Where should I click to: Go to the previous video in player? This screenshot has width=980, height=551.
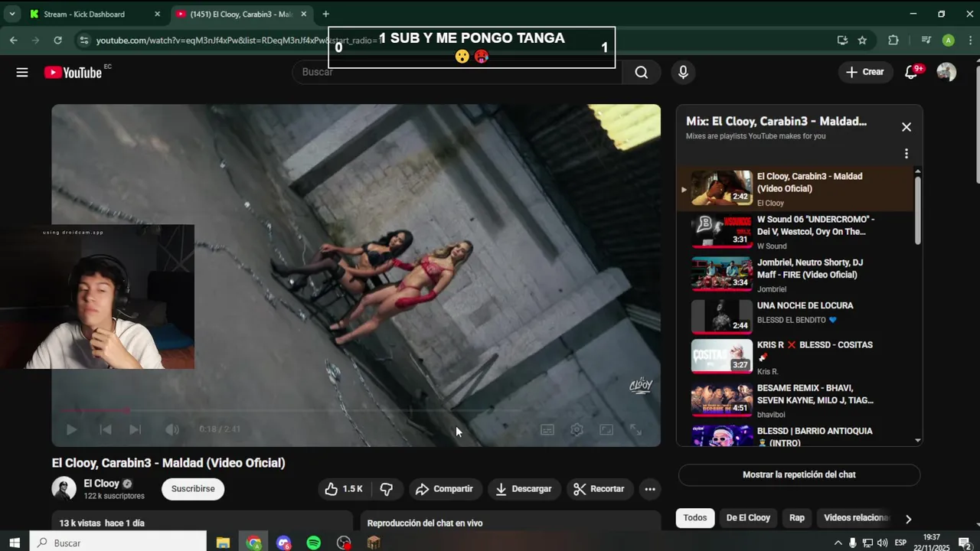tap(107, 429)
